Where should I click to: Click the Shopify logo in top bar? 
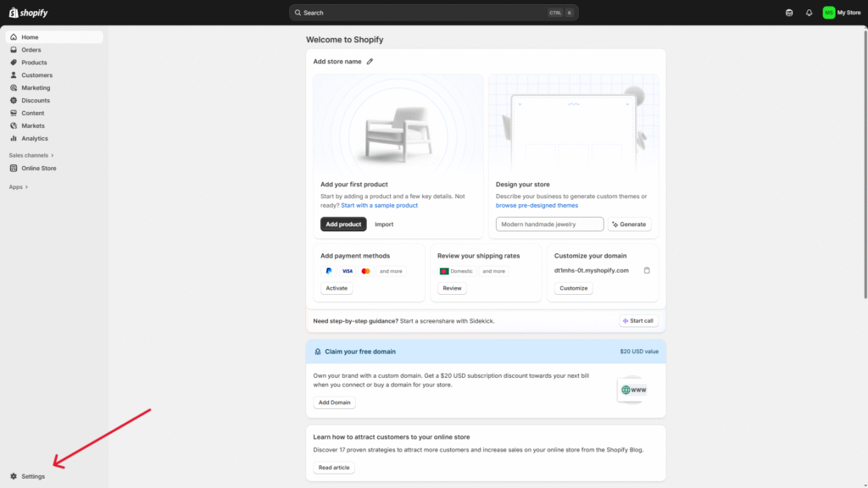coord(28,13)
